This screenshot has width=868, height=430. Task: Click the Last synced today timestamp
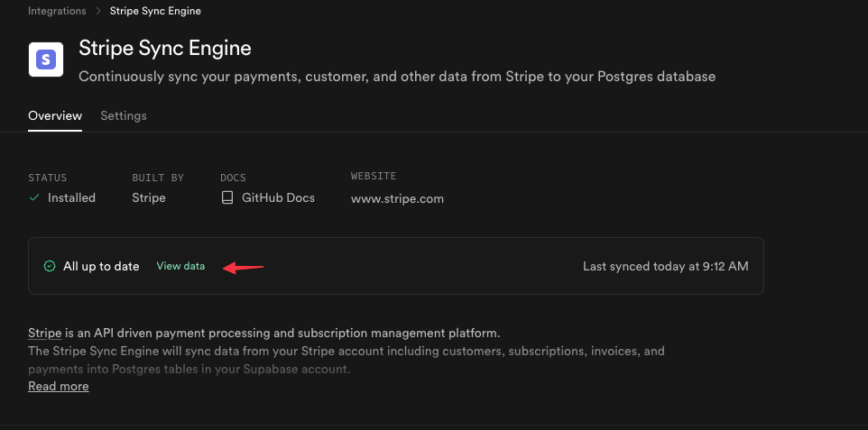665,266
